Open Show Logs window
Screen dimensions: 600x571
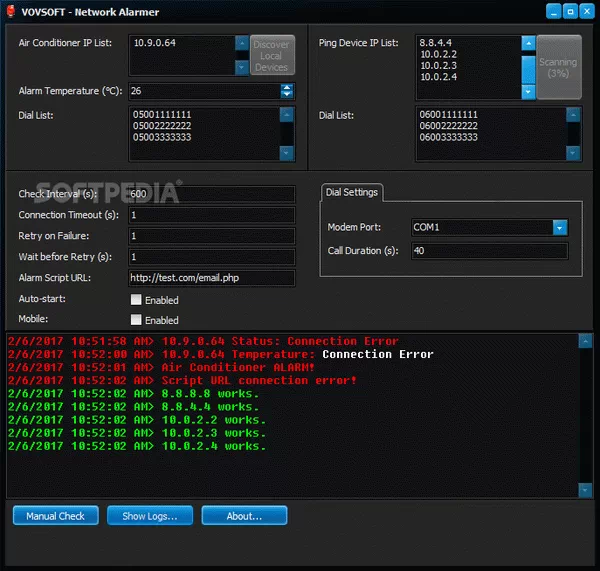pyautogui.click(x=150, y=516)
